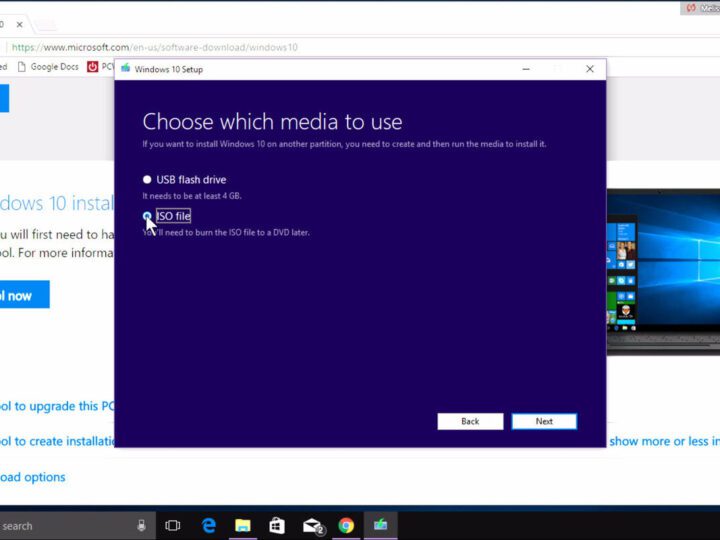Click the Google Docs bookmark page icon
720x540 pixels.
[21, 67]
